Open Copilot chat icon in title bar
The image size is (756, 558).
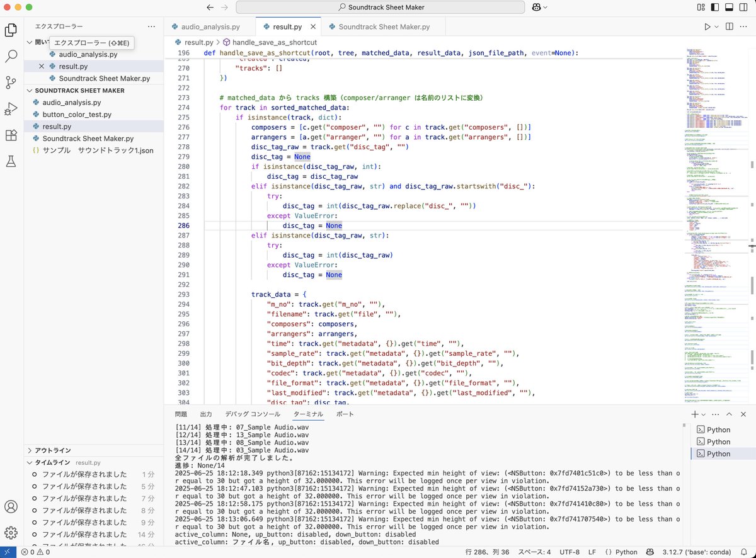536,8
